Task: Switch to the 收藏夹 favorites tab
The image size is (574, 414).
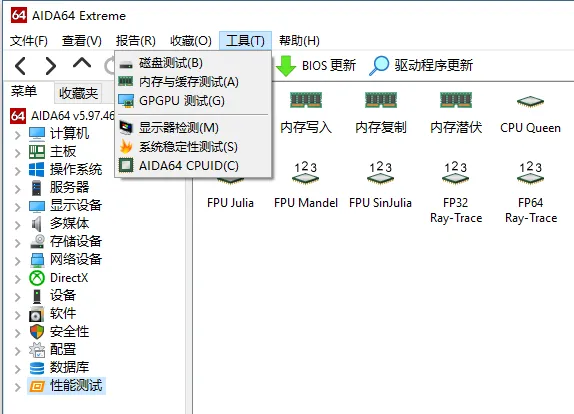Action: 78,93
